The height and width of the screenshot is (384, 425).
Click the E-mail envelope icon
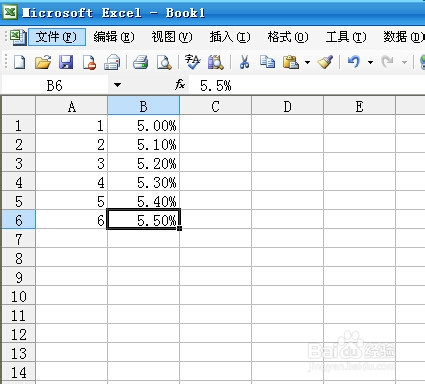(112, 62)
